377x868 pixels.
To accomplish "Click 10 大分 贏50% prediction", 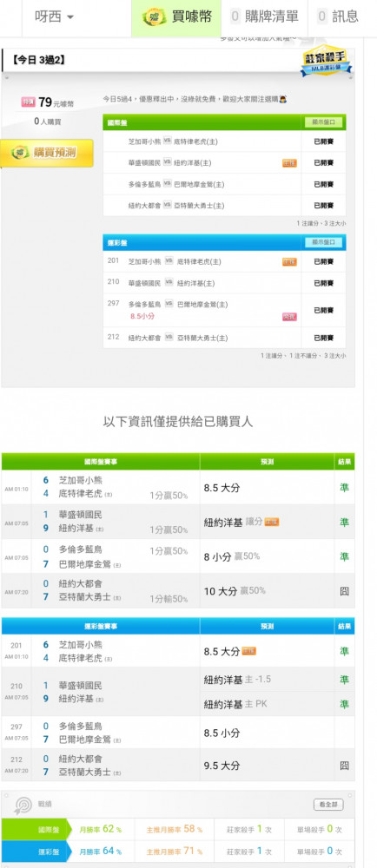I will click(x=235, y=591).
